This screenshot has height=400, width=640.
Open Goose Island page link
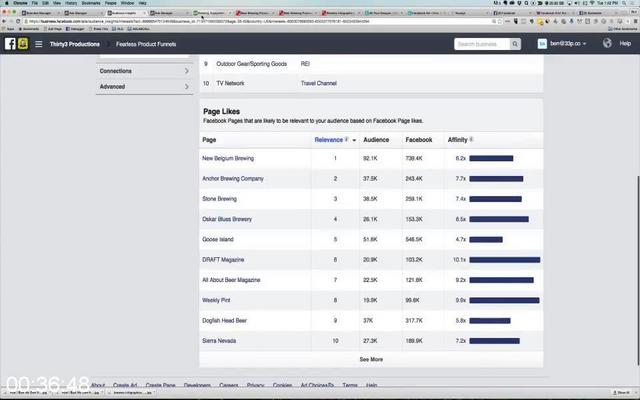coord(218,240)
